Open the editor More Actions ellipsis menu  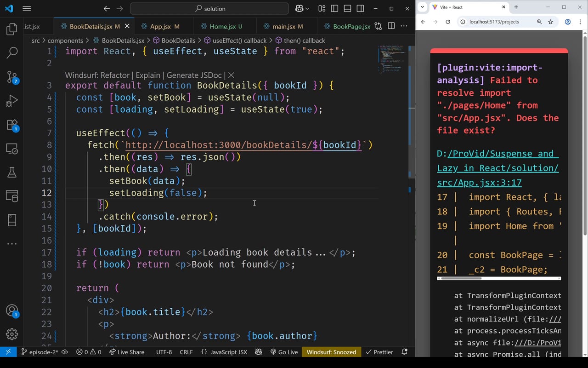click(404, 26)
